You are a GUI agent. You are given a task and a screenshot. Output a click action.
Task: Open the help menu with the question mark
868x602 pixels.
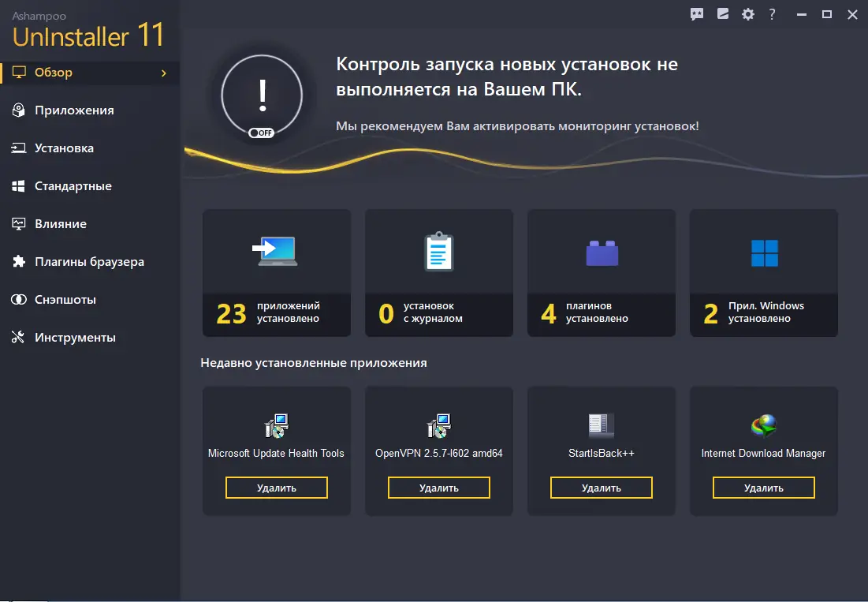pyautogui.click(x=772, y=14)
